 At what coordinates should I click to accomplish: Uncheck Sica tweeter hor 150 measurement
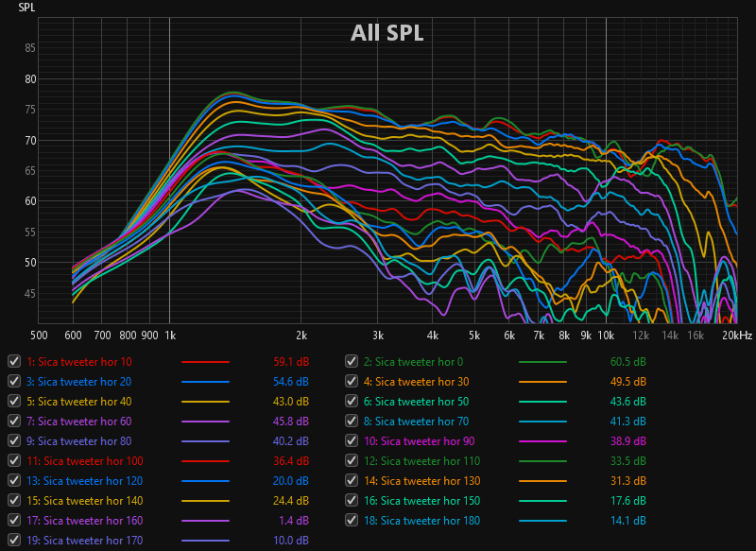[x=352, y=500]
